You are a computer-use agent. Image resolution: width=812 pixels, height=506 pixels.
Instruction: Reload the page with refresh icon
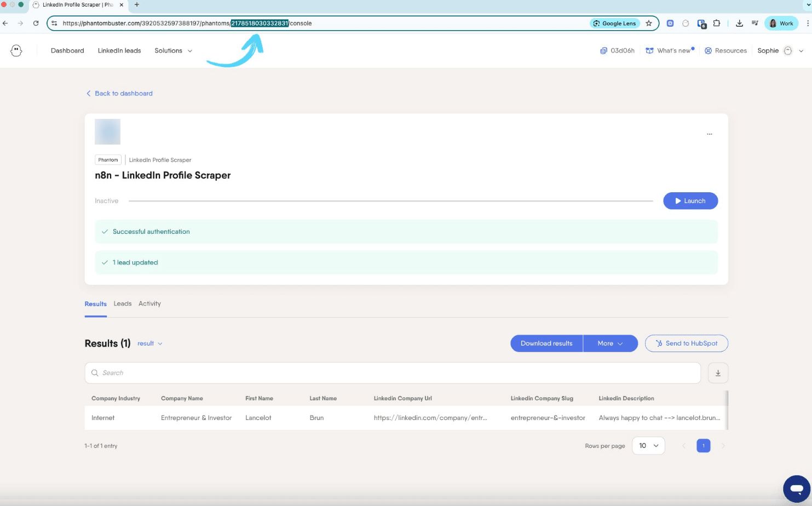tap(36, 24)
